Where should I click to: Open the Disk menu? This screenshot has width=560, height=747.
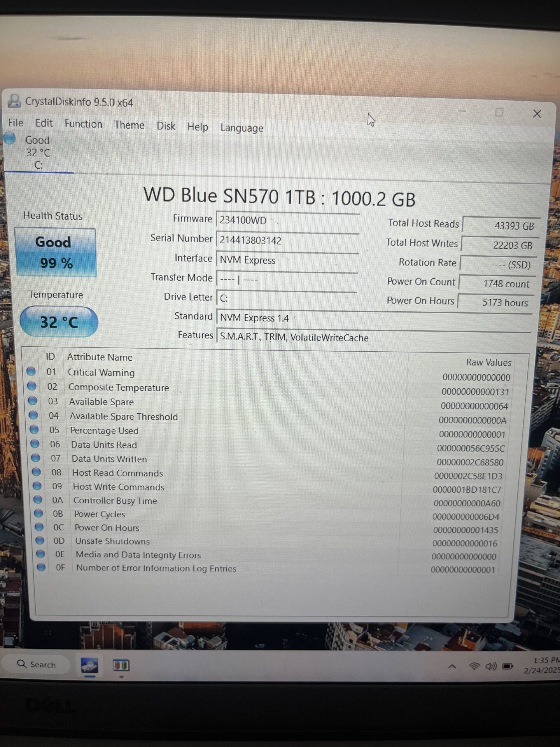point(166,126)
